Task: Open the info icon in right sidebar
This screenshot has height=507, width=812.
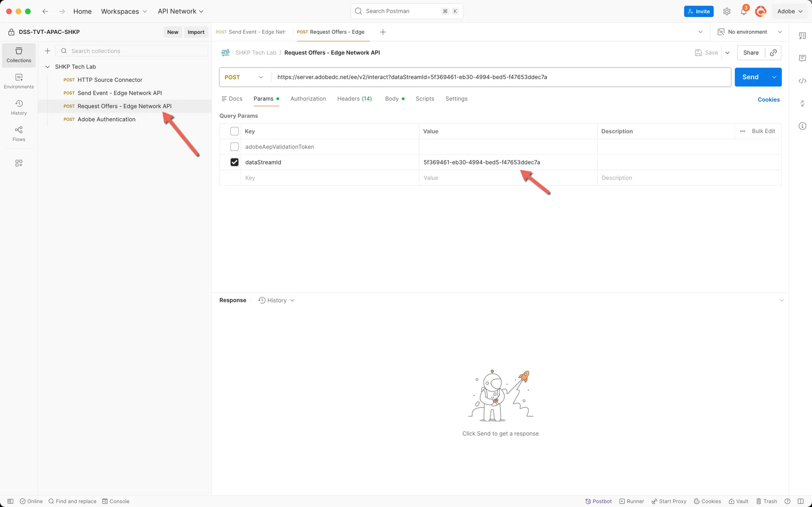Action: pyautogui.click(x=802, y=126)
